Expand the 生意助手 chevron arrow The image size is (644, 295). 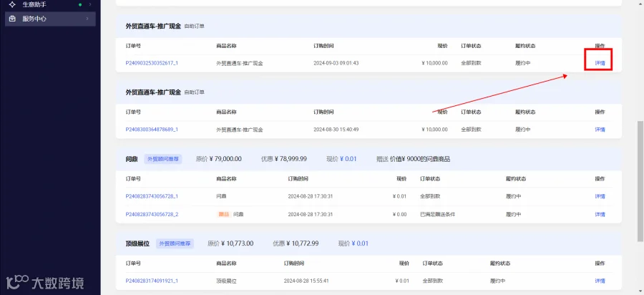coord(89,5)
